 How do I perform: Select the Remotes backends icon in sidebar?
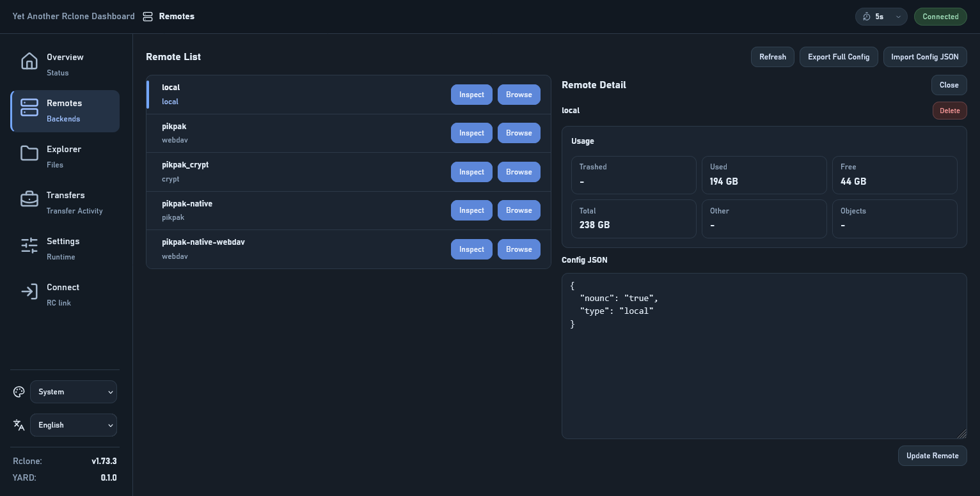29,107
